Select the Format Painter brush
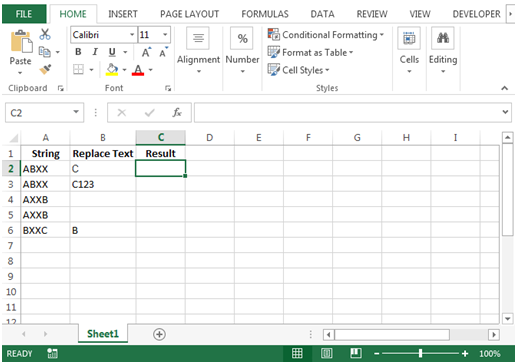The width and height of the screenshot is (517, 364). coord(45,69)
